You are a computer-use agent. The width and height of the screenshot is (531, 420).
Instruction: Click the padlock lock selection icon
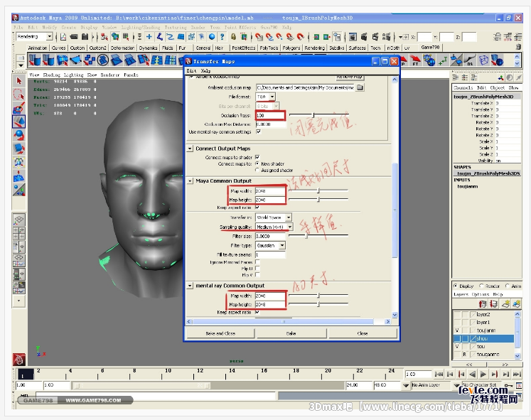pos(233,36)
